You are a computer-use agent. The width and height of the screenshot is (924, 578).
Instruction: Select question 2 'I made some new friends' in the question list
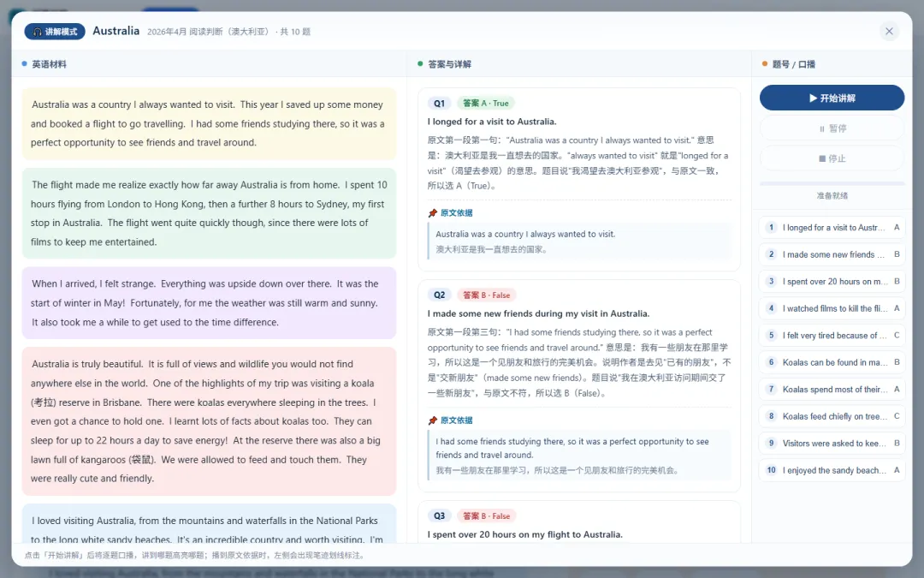point(832,254)
